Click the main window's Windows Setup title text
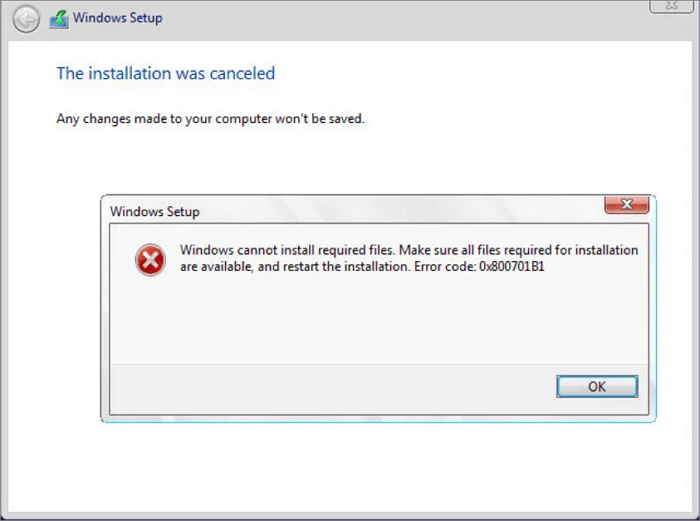Viewport: 700px width, 521px height. pos(119,18)
